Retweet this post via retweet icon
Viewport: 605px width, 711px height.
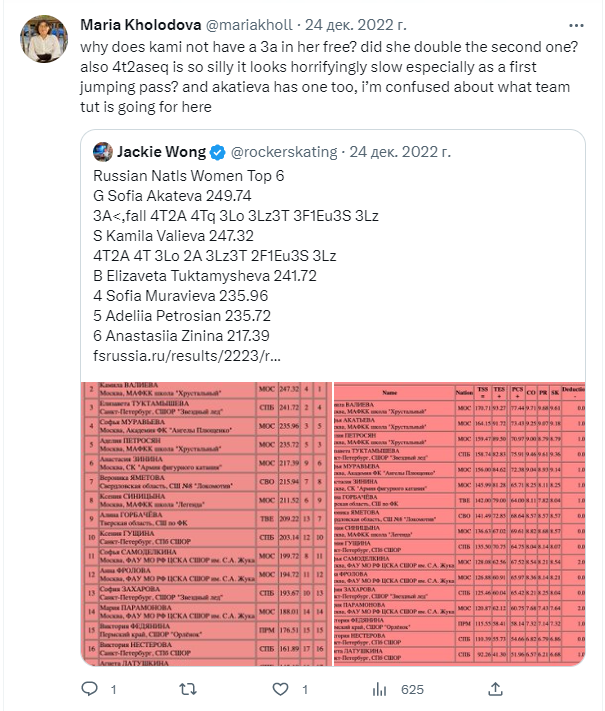pos(187,689)
